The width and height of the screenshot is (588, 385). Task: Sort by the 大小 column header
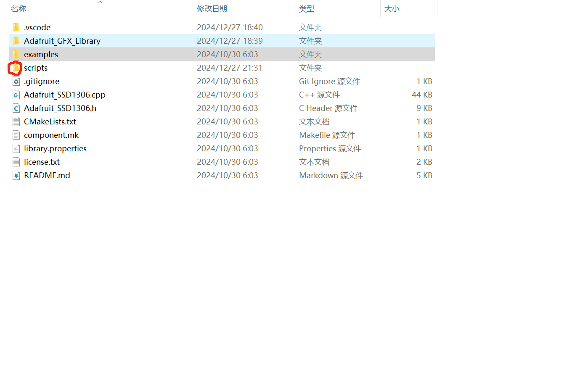point(392,9)
